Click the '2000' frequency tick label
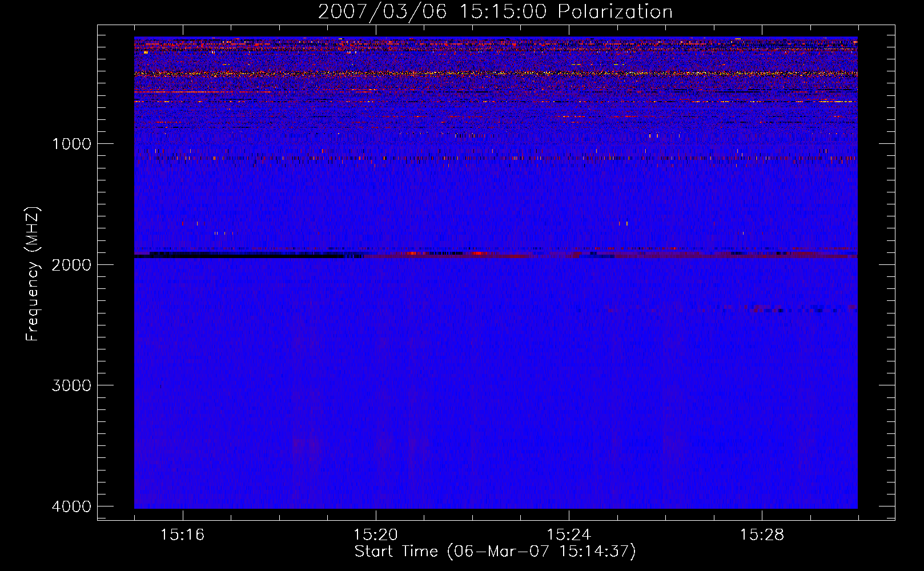 click(x=71, y=265)
